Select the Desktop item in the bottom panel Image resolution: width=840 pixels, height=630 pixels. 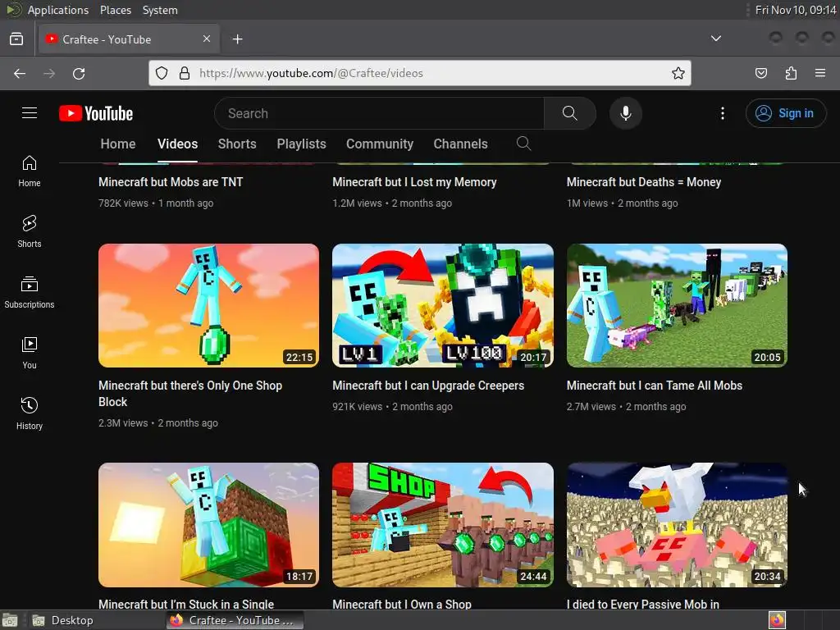point(62,620)
